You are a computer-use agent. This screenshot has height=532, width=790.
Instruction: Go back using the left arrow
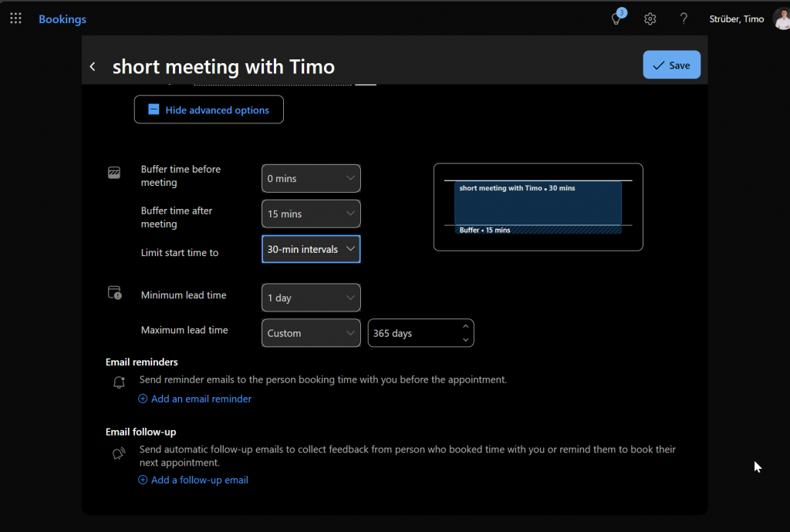pos(93,66)
